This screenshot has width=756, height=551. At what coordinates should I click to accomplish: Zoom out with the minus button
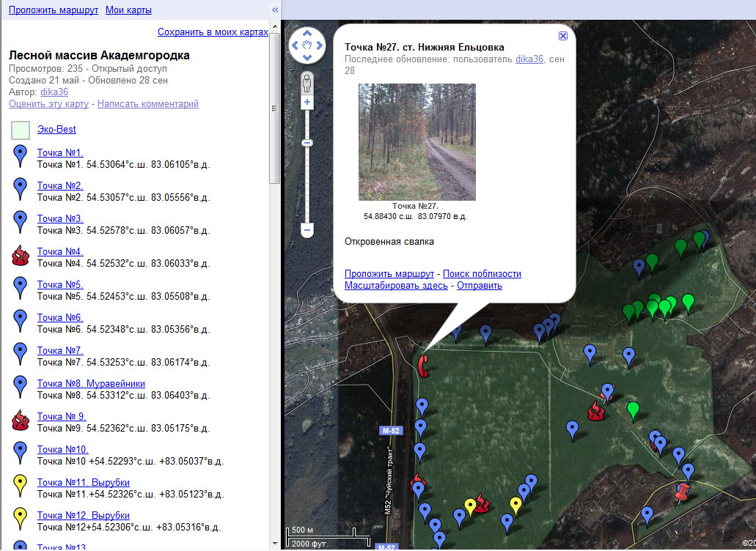[307, 230]
